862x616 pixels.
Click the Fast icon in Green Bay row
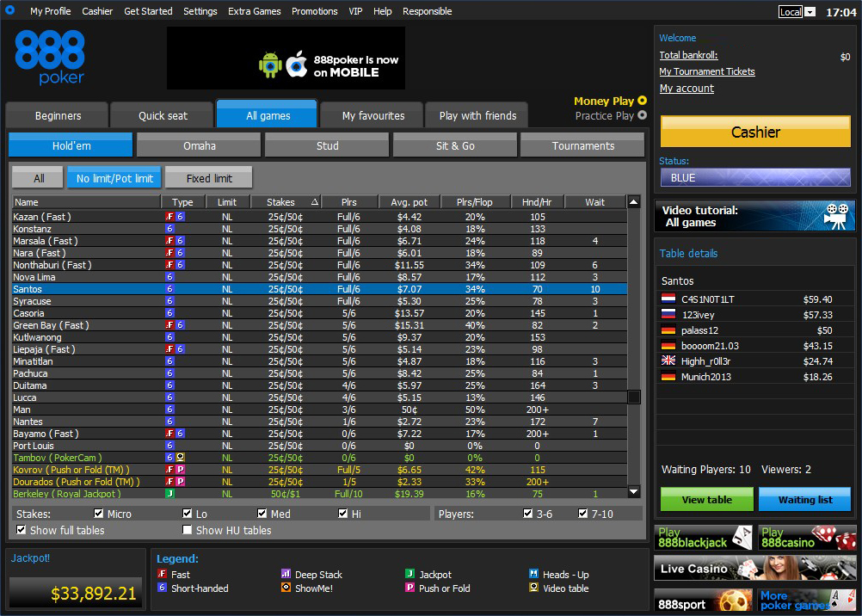pos(169,325)
